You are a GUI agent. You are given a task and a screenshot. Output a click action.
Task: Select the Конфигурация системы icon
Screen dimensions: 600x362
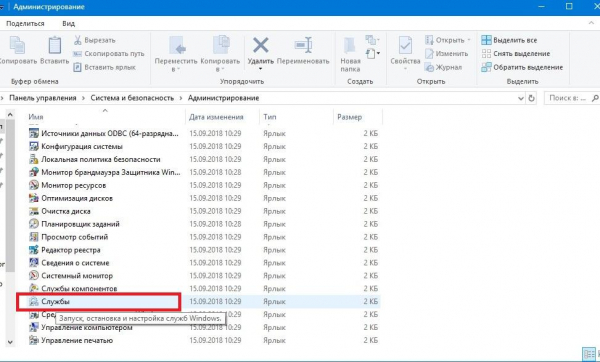pos(34,146)
